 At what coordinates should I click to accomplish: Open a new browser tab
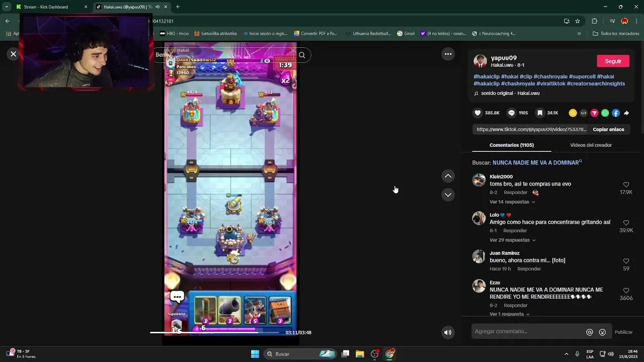click(178, 7)
